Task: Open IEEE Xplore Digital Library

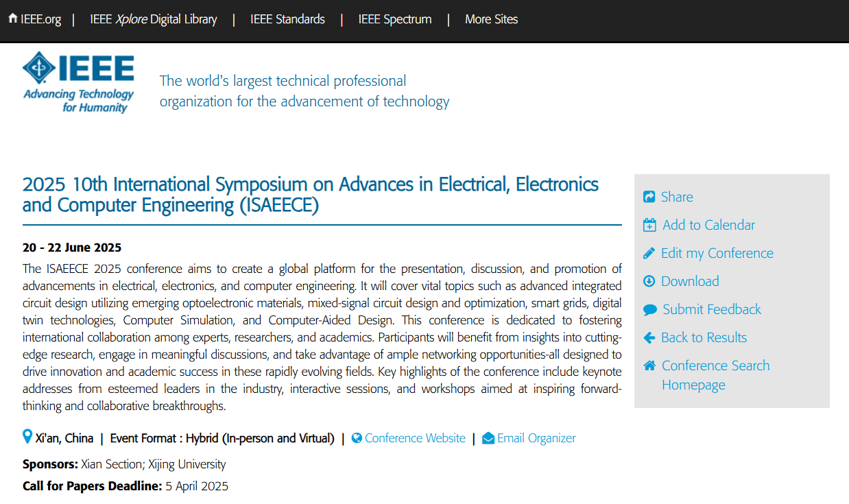Action: pyautogui.click(x=153, y=19)
